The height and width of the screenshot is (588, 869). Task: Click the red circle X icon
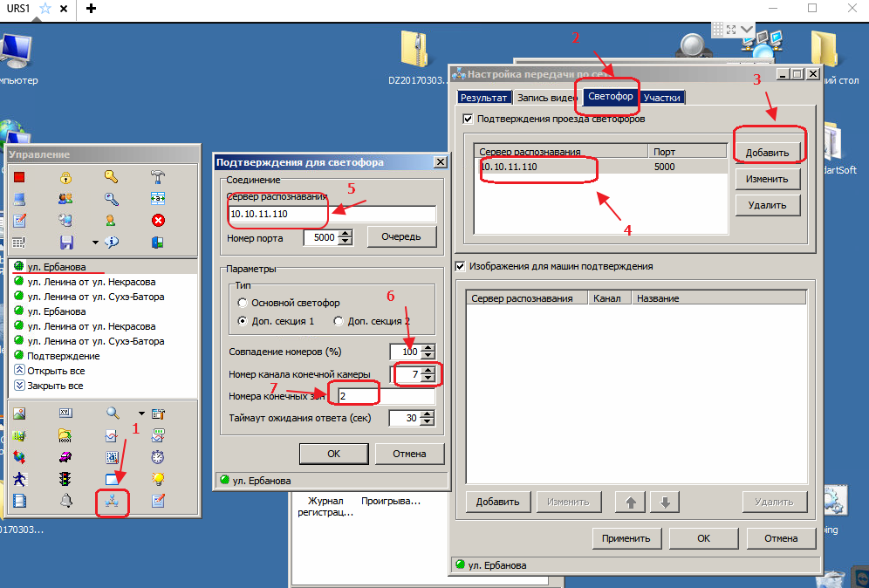click(x=158, y=220)
